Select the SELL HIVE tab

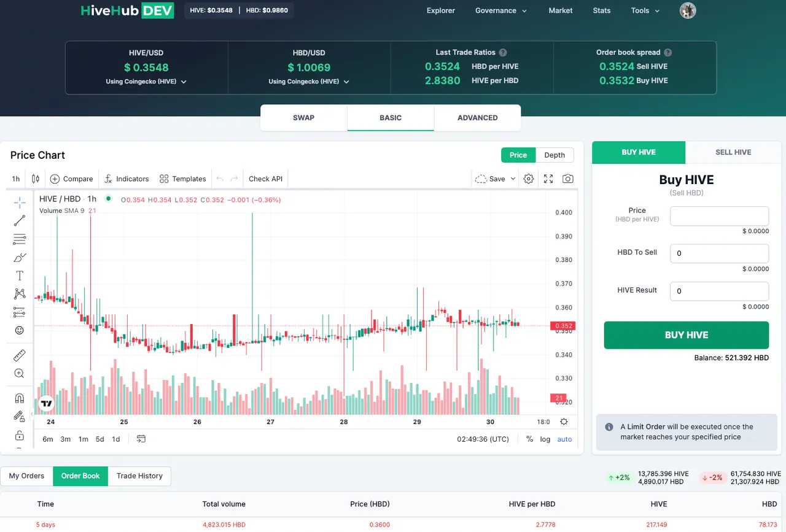pyautogui.click(x=733, y=152)
